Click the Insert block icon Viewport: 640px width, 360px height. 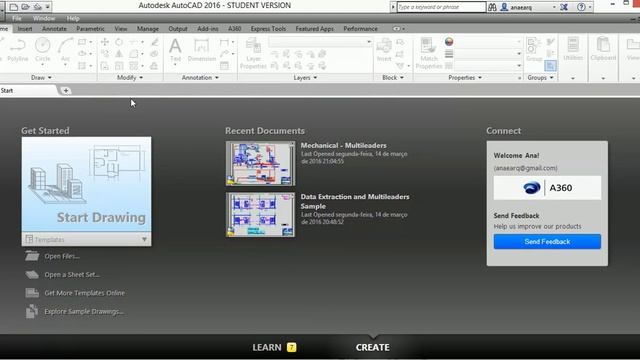pos(384,50)
